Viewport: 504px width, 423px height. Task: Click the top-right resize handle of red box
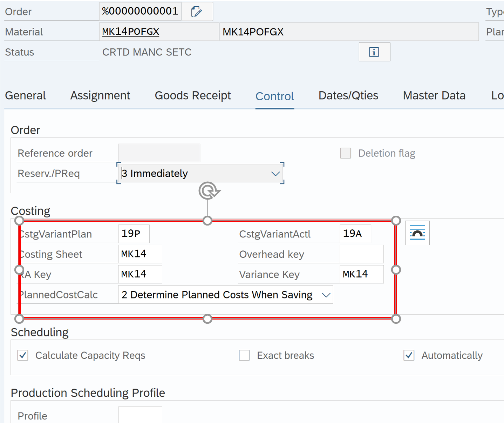point(396,221)
